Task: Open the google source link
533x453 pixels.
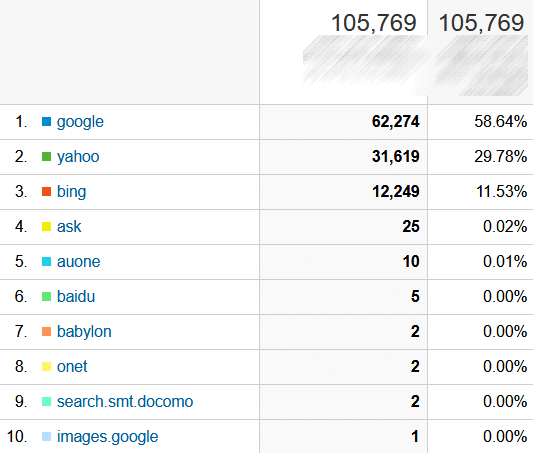Action: coord(80,122)
